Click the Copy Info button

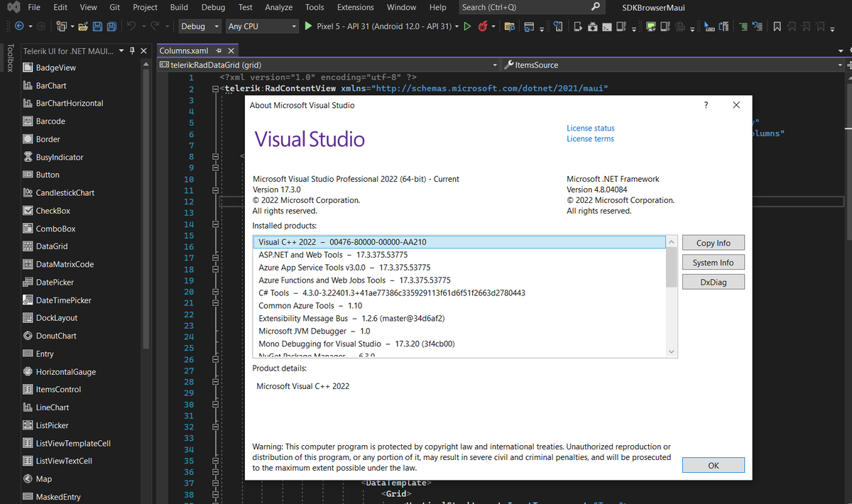point(713,243)
